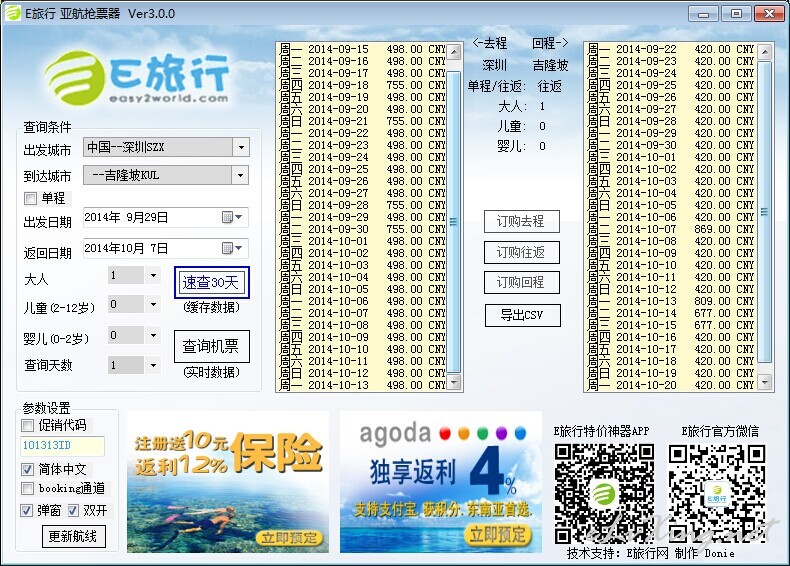
Task: Click the 出发日期 date field
Action: [166, 217]
